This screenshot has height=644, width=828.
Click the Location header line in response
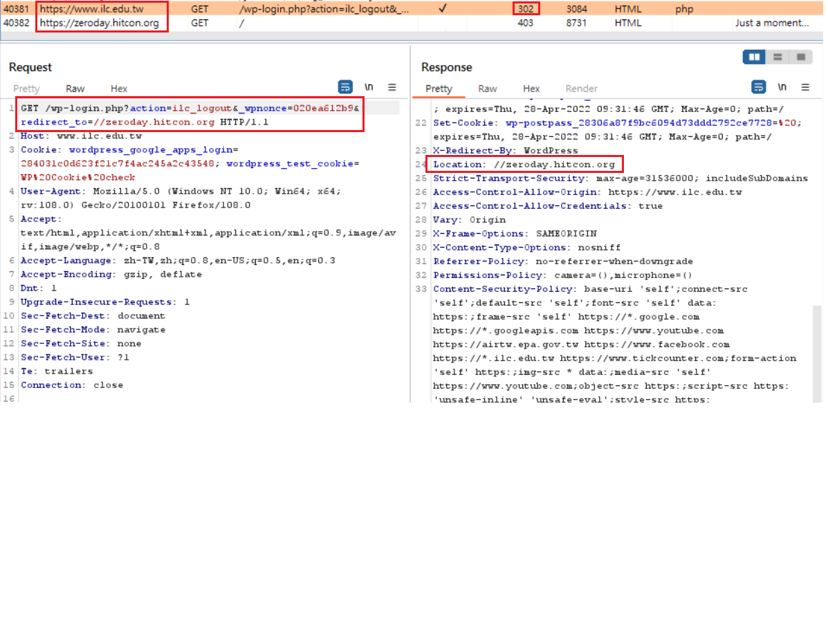pyautogui.click(x=524, y=164)
